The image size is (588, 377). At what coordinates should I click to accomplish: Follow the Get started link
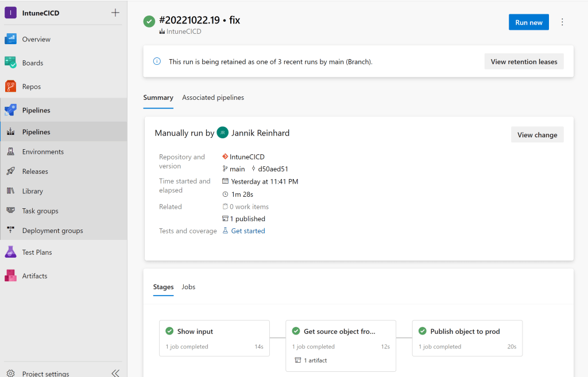tap(248, 231)
